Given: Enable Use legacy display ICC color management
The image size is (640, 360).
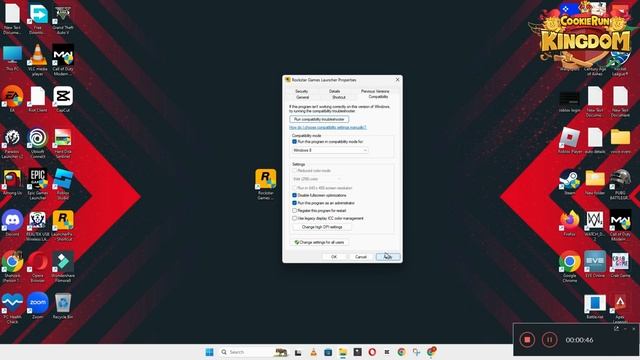Looking at the screenshot, I should tap(294, 218).
